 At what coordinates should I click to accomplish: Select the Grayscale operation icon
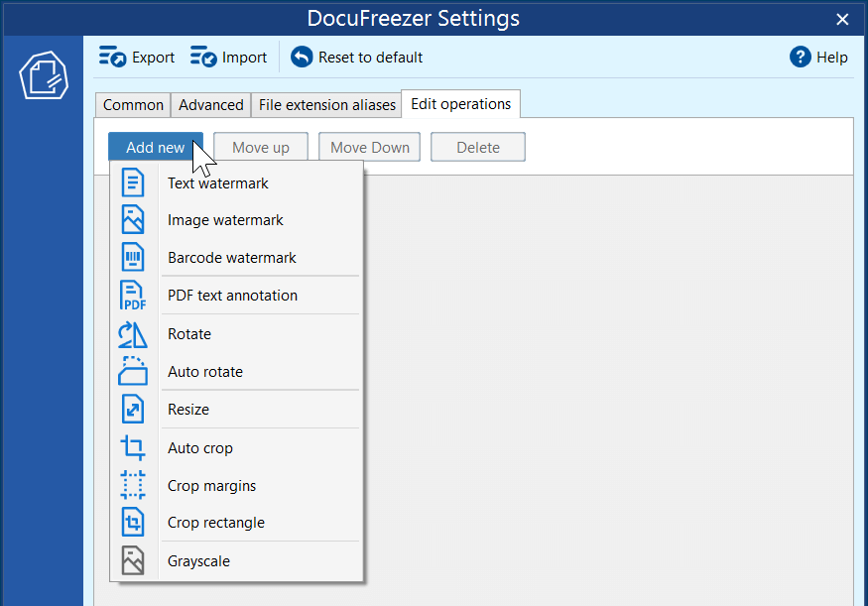click(133, 559)
